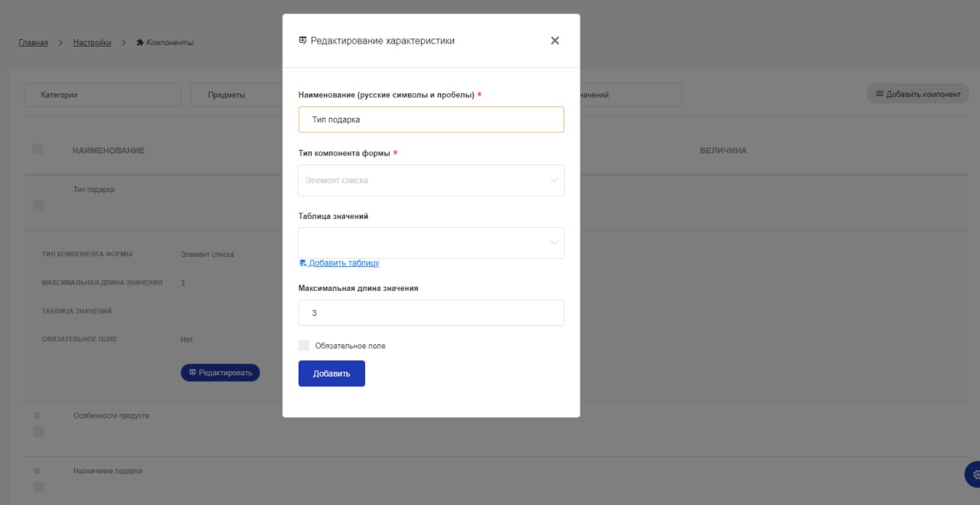Open the Тип компонента формы dropdown
Viewport: 980px width, 505px height.
[x=431, y=181]
